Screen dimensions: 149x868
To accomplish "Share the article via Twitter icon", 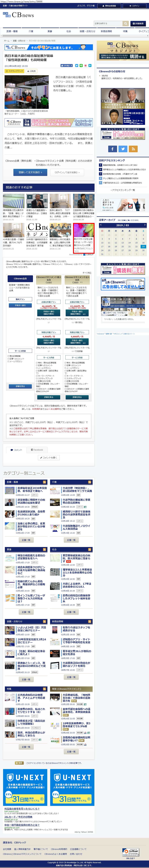I will click(x=77, y=66).
